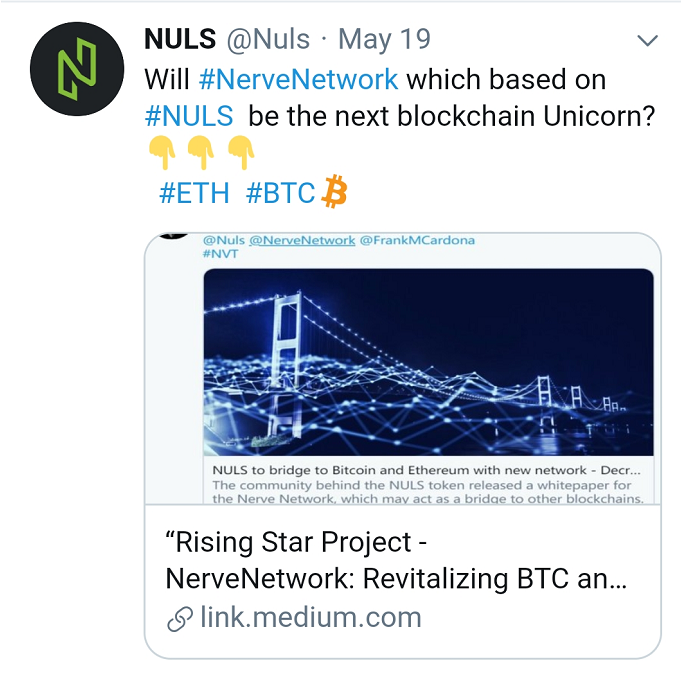Click the @NerveNetwork mention in card
This screenshot has width=682, height=678.
302,240
